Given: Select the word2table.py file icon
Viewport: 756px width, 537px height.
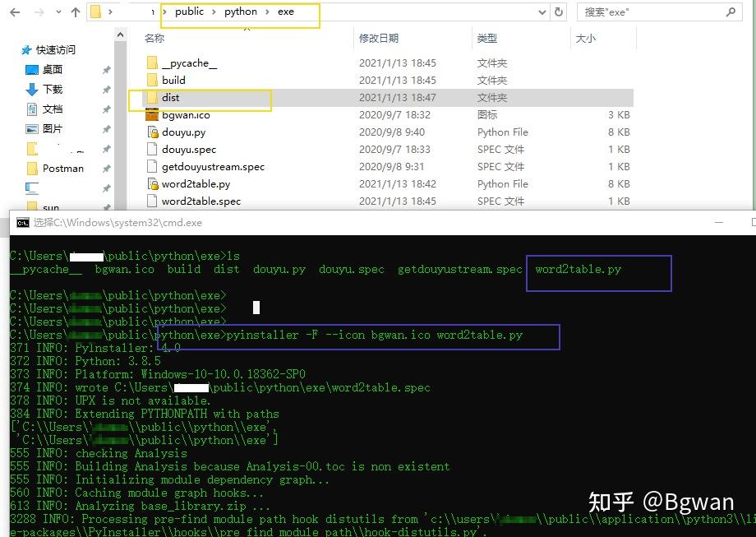Looking at the screenshot, I should tap(152, 184).
